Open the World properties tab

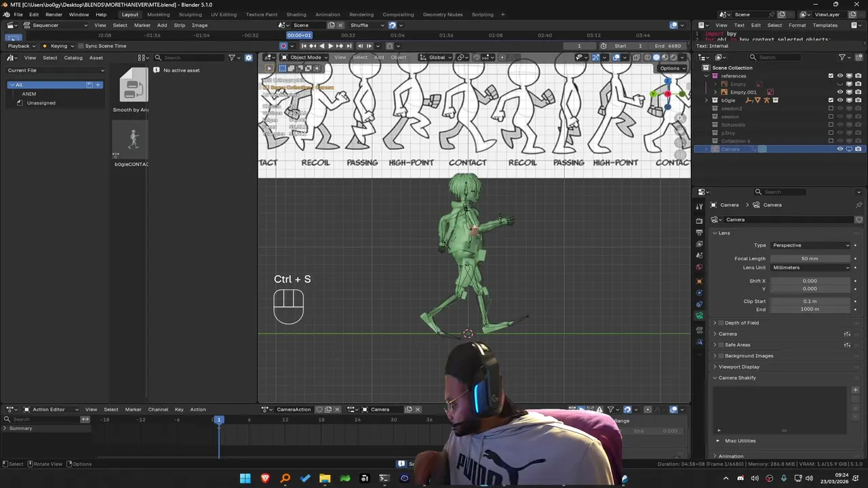(699, 267)
